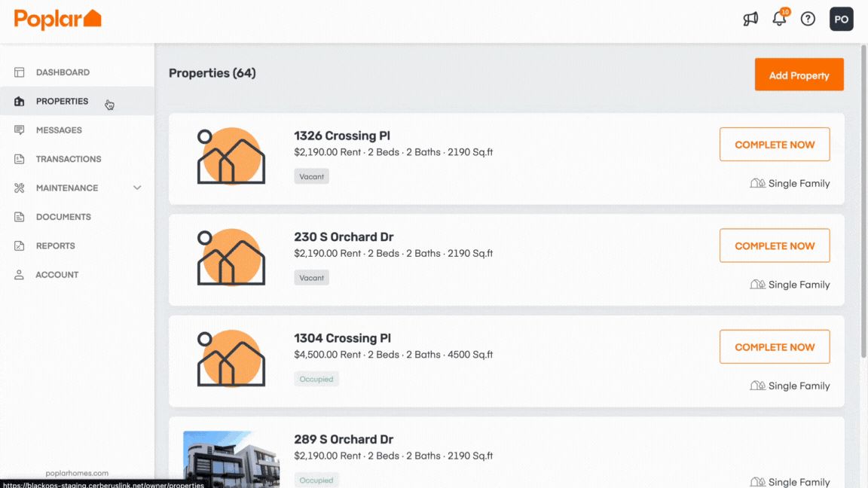Click the Dashboard sidebar icon
The height and width of the screenshot is (488, 868).
(20, 72)
